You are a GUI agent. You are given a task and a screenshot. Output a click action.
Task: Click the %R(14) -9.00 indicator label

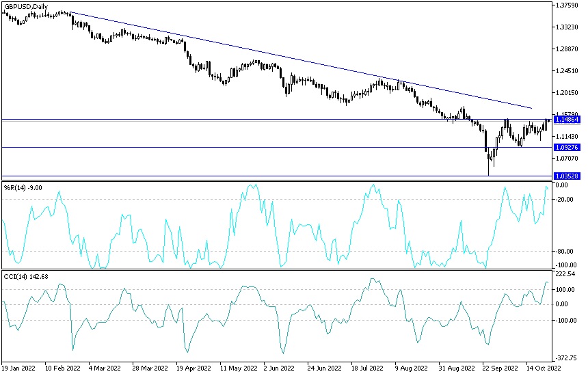23,187
